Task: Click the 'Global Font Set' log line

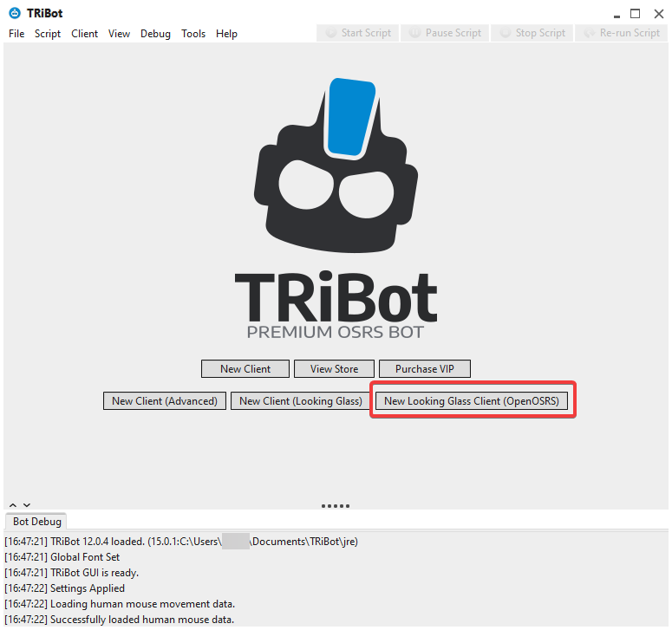Action: [62, 556]
